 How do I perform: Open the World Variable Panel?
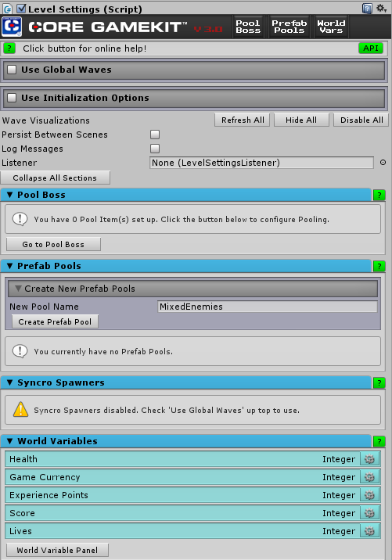point(57,550)
